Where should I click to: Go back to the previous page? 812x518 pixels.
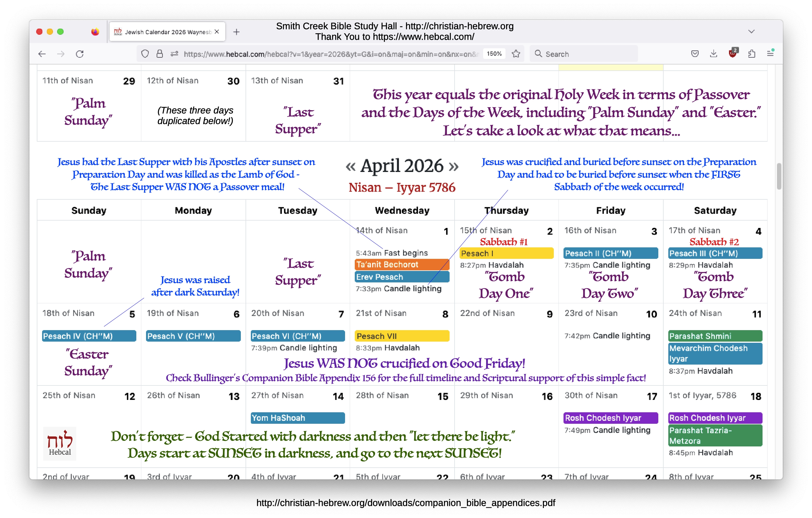click(x=42, y=54)
